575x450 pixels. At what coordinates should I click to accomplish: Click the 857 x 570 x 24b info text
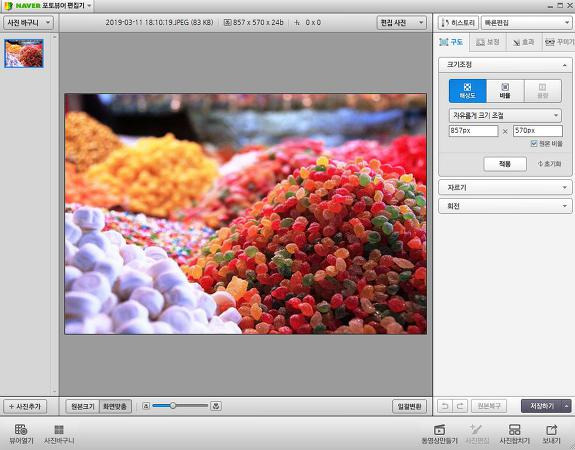(x=258, y=23)
